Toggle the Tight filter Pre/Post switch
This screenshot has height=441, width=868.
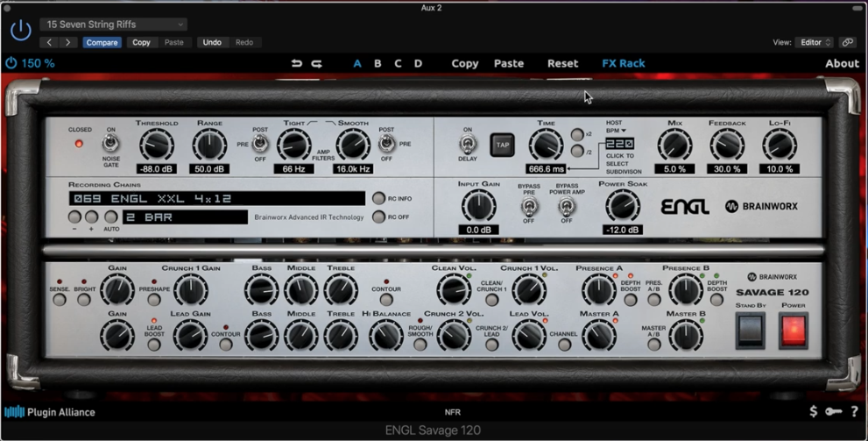tap(259, 144)
